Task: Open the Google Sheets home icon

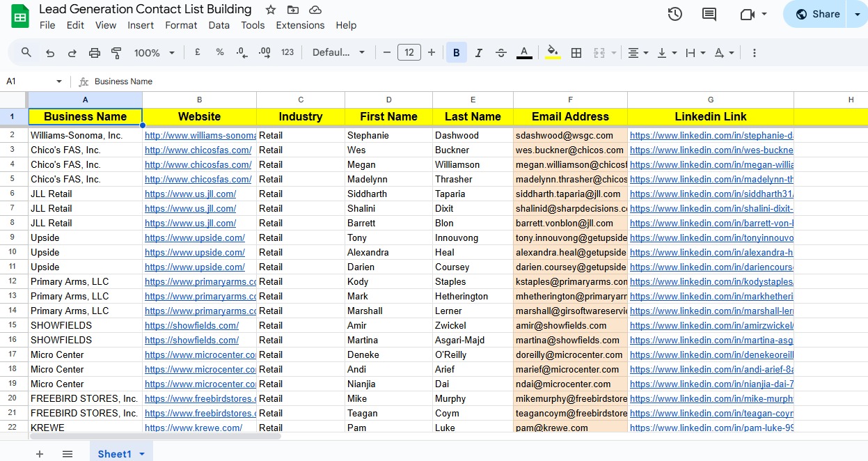Action: click(x=20, y=17)
